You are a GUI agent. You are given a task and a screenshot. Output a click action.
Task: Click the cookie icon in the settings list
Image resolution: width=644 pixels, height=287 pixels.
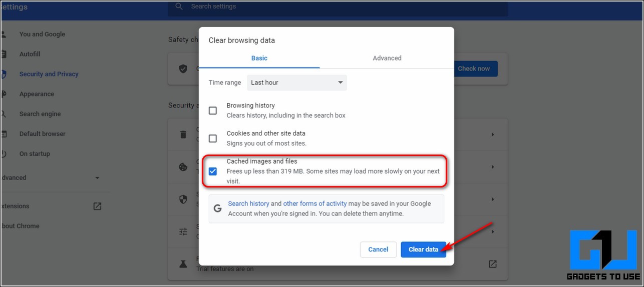click(x=183, y=167)
